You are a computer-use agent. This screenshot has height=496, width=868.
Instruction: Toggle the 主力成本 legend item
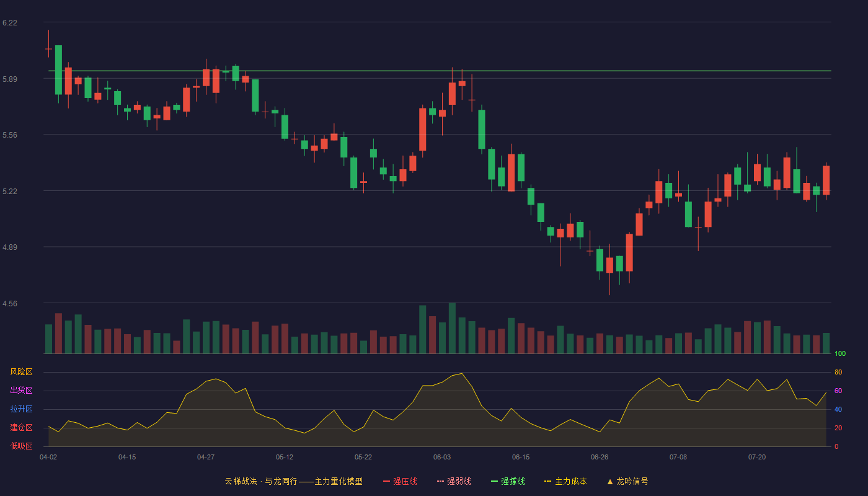(565, 481)
